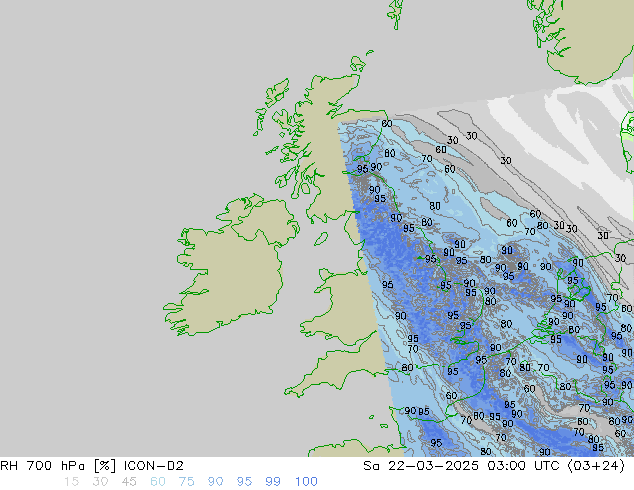634x490 pixels.
Task: Select the legend value 15
Action: click(71, 482)
